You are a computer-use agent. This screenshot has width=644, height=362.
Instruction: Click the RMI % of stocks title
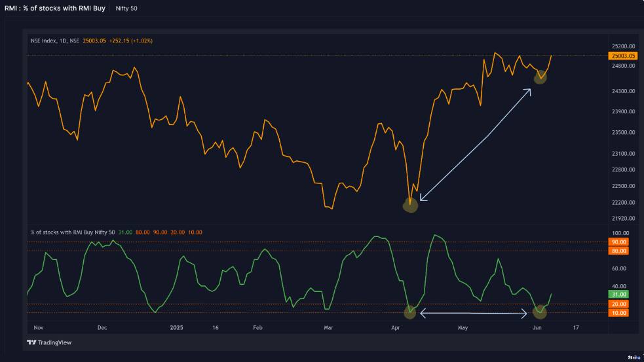coord(55,9)
